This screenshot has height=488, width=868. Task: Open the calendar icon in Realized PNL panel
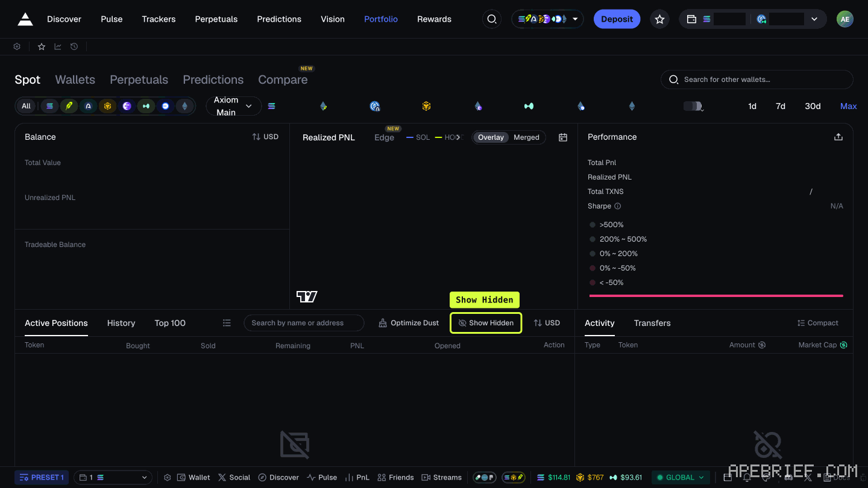tap(563, 137)
